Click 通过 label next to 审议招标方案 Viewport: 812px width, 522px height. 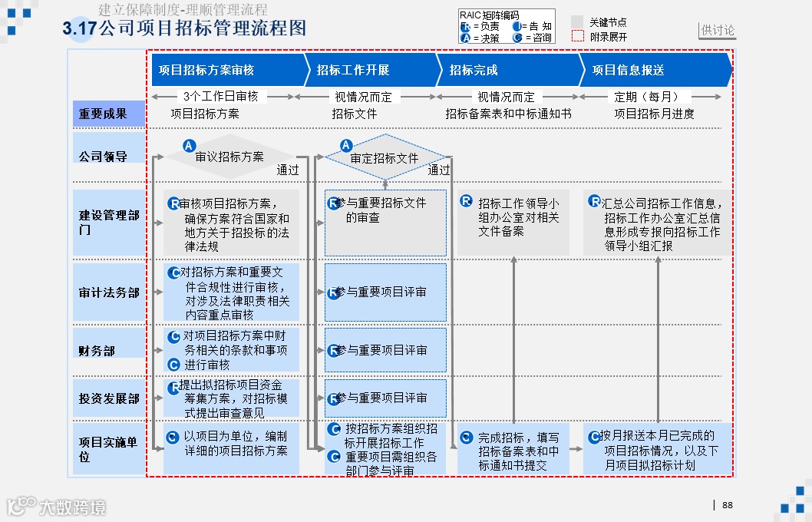[x=287, y=170]
